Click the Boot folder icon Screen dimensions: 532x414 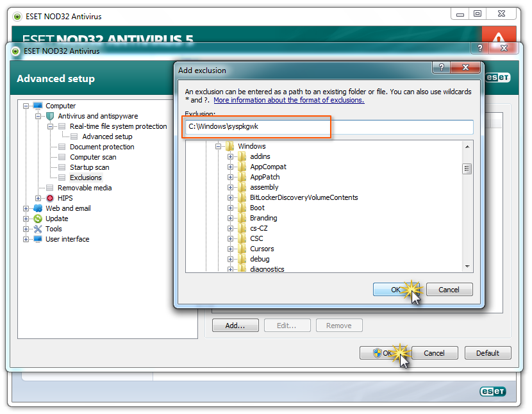(242, 208)
